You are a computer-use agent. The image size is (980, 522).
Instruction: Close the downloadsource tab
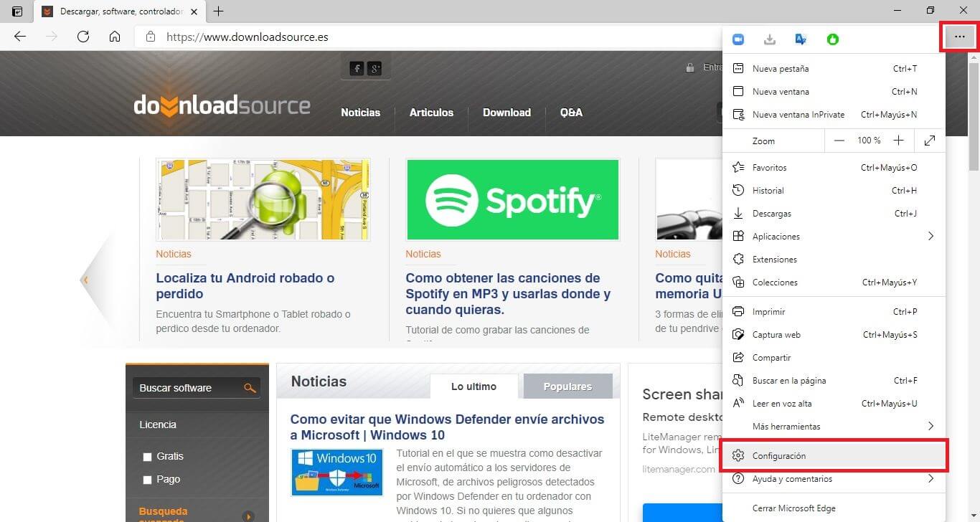[x=194, y=11]
